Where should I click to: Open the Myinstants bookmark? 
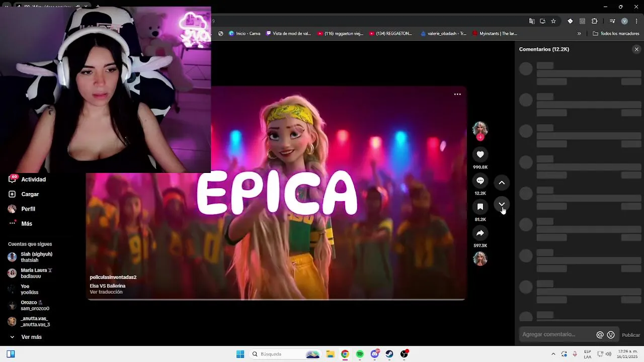(495, 34)
